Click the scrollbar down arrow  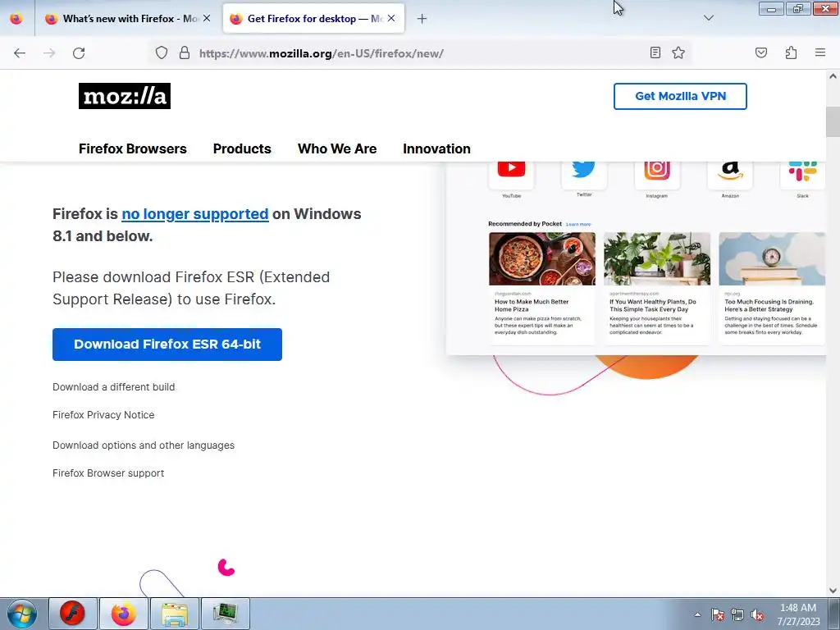[833, 591]
